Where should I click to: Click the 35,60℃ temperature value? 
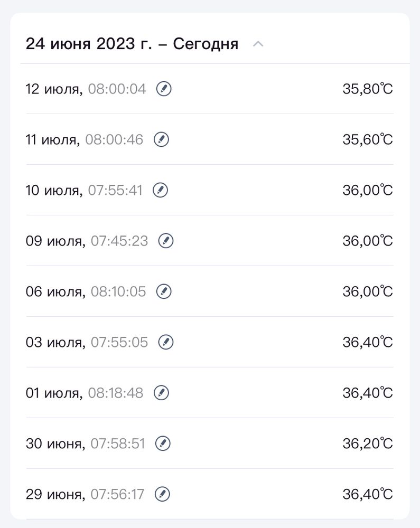click(368, 139)
